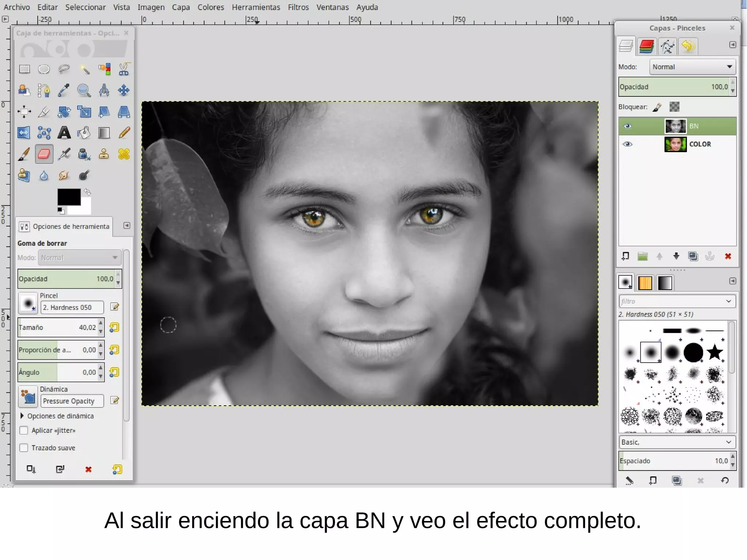Toggle lock pixels brush icon
Screen dimensions: 747x560
pyautogui.click(x=657, y=107)
